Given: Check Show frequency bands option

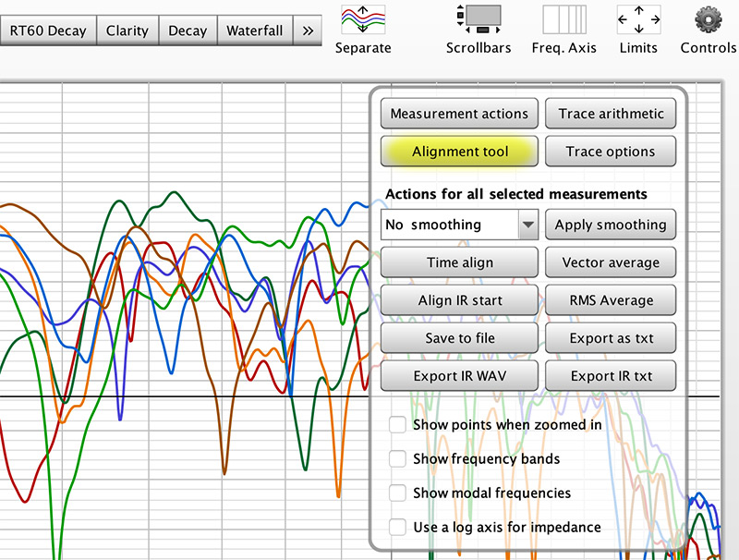Looking at the screenshot, I should (397, 458).
